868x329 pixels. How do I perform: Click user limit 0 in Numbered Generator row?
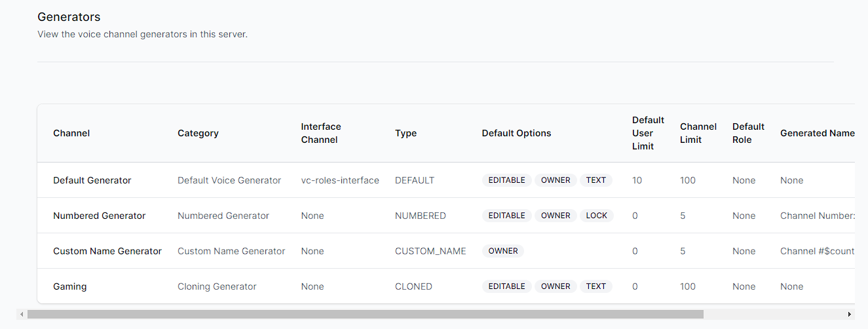[635, 216]
